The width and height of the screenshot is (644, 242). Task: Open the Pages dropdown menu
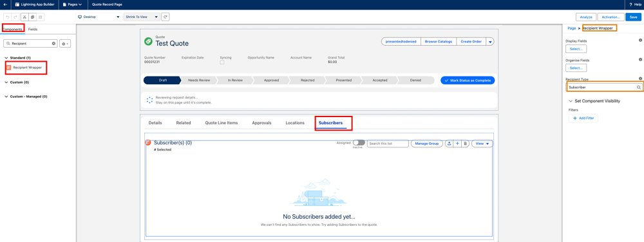tap(72, 5)
